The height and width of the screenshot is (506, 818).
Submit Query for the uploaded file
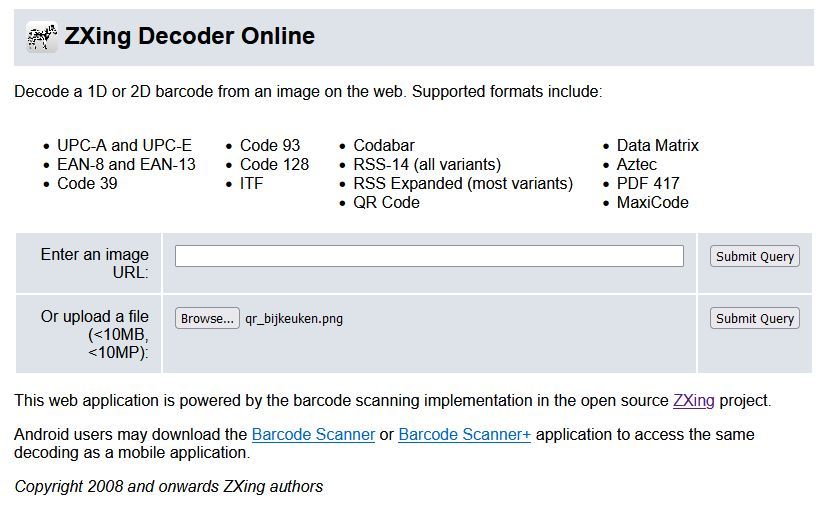coord(754,318)
